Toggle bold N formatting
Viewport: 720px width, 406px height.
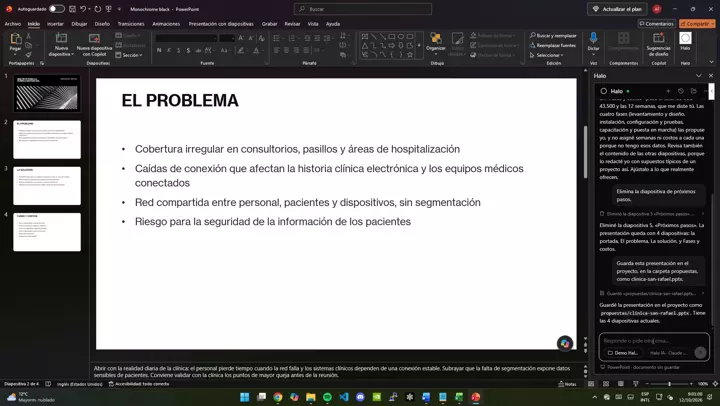159,50
